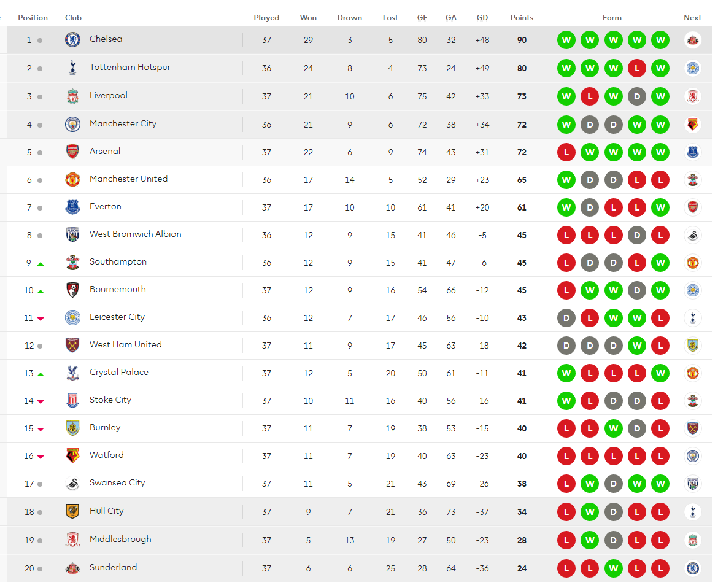
Task: Click Sunderland's green W form badge
Action: (613, 568)
